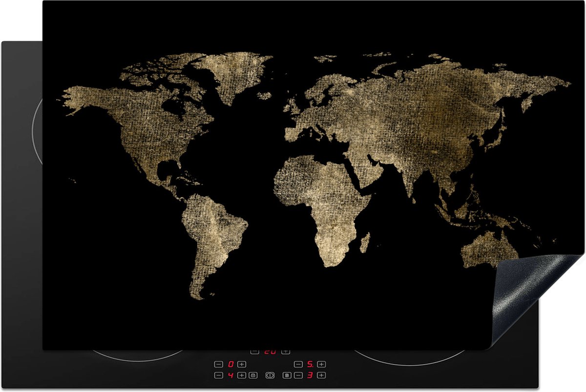Image resolution: width=586 pixels, height=392 pixels.
Task: Tap the red 5 heat level display
Action: pyautogui.click(x=310, y=364)
